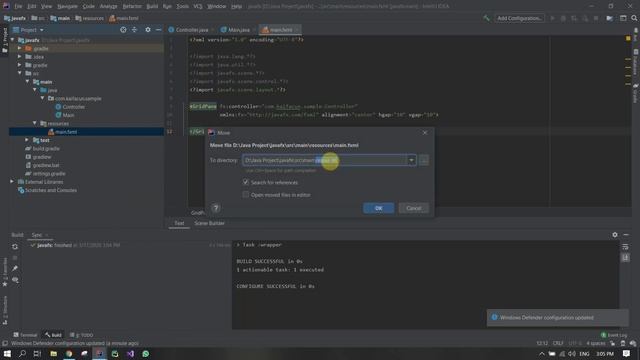This screenshot has width=640, height=360.
Task: Select the Text editor view tab
Action: coord(179,223)
